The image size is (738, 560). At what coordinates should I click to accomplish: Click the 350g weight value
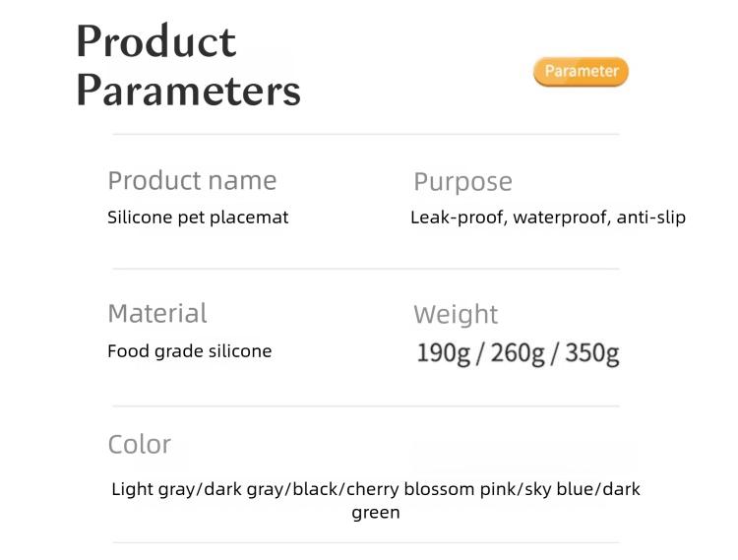[x=592, y=352]
